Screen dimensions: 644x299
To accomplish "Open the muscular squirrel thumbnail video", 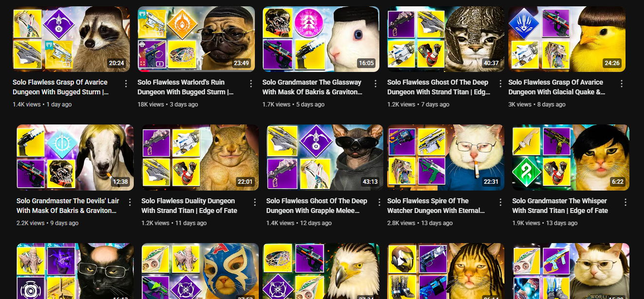I will pos(200,158).
